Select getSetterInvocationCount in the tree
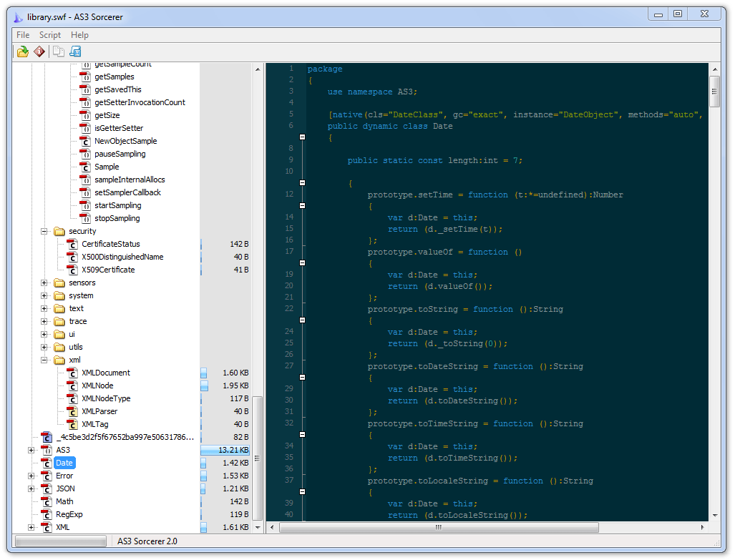 140,102
